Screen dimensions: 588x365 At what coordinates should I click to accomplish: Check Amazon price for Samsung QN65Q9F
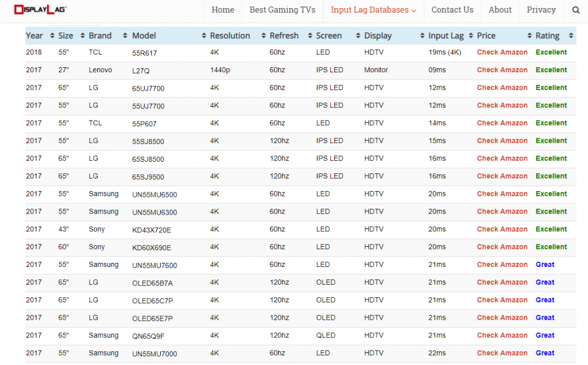[x=502, y=335]
